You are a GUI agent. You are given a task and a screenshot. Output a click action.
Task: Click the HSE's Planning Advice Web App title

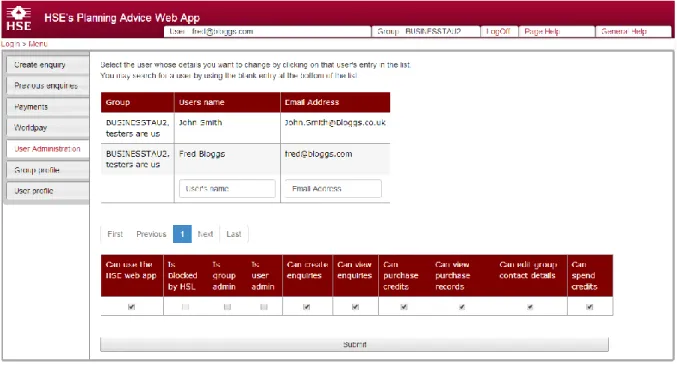pyautogui.click(x=122, y=18)
